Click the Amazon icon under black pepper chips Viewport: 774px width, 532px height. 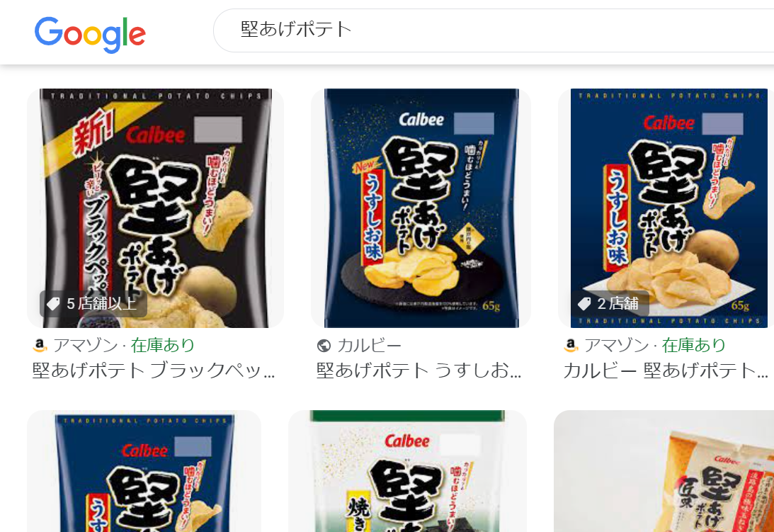pos(40,345)
